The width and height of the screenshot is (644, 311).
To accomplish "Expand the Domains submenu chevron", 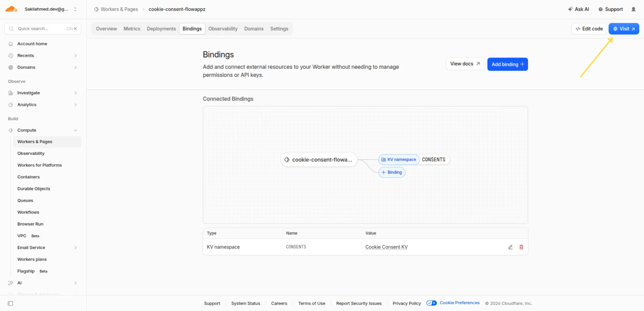I will coord(75,67).
